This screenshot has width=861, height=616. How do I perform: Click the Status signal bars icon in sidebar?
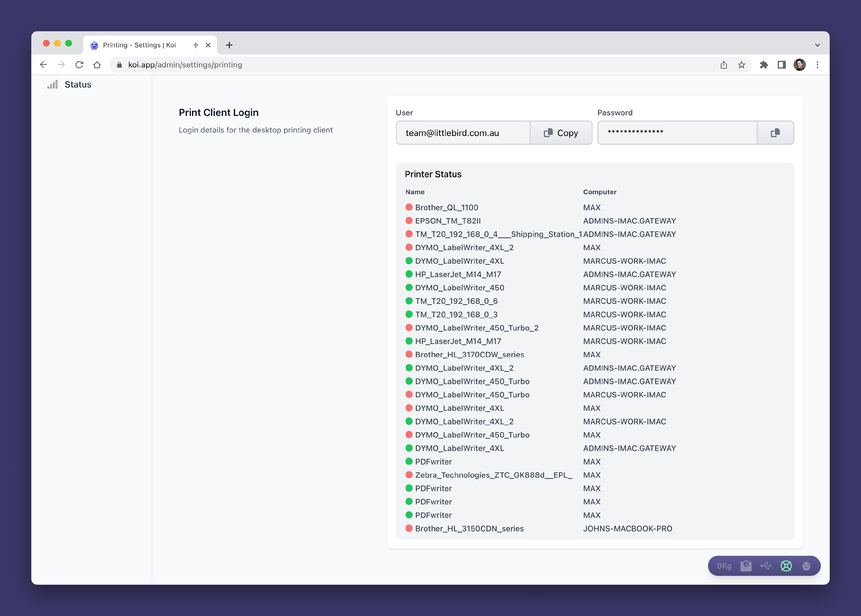pos(52,84)
